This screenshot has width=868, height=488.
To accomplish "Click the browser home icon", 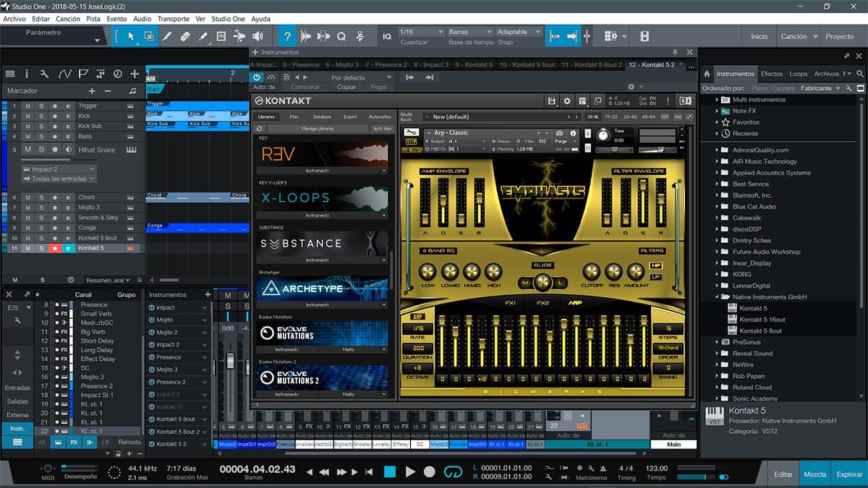I will tap(707, 74).
